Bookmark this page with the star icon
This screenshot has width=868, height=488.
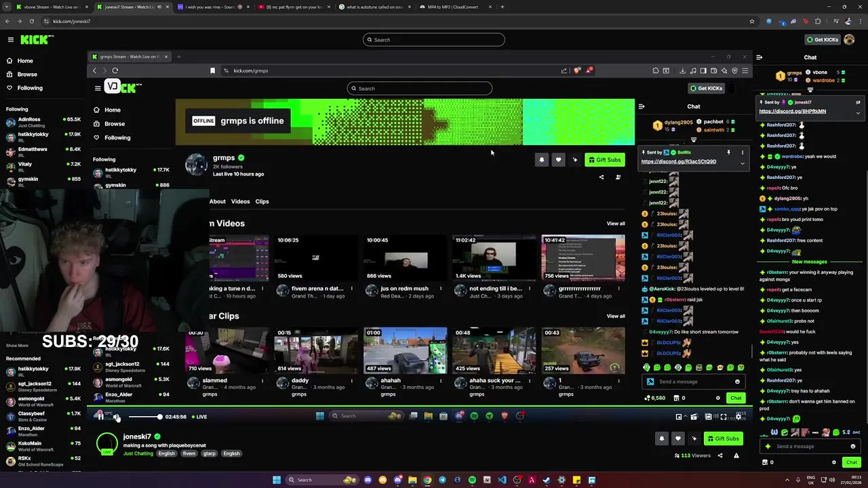pos(751,22)
